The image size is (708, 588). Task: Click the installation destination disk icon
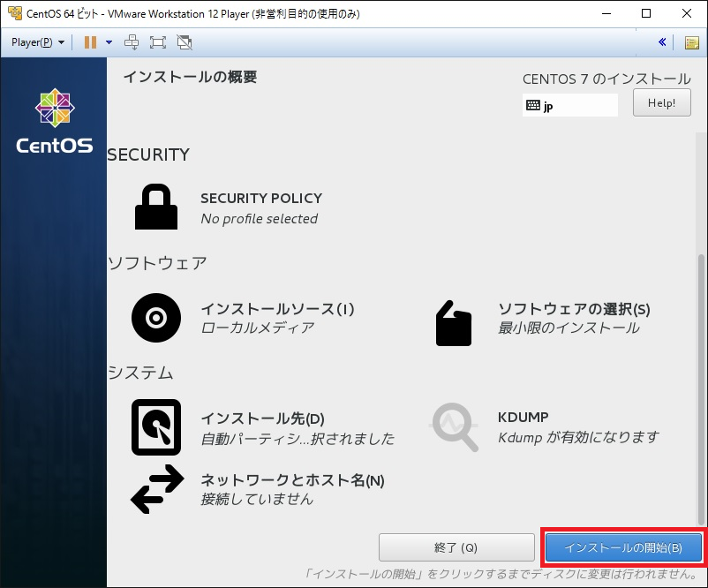coord(156,426)
